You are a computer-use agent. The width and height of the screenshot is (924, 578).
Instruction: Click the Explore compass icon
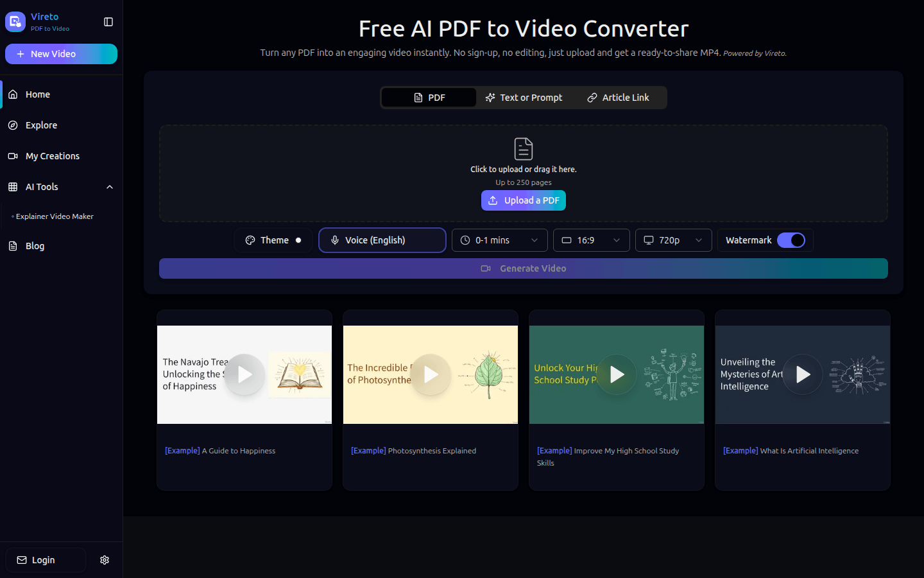coord(13,125)
